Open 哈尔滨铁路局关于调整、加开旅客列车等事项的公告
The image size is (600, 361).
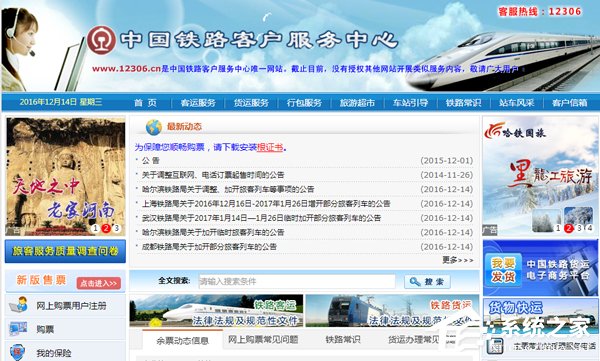click(x=228, y=189)
